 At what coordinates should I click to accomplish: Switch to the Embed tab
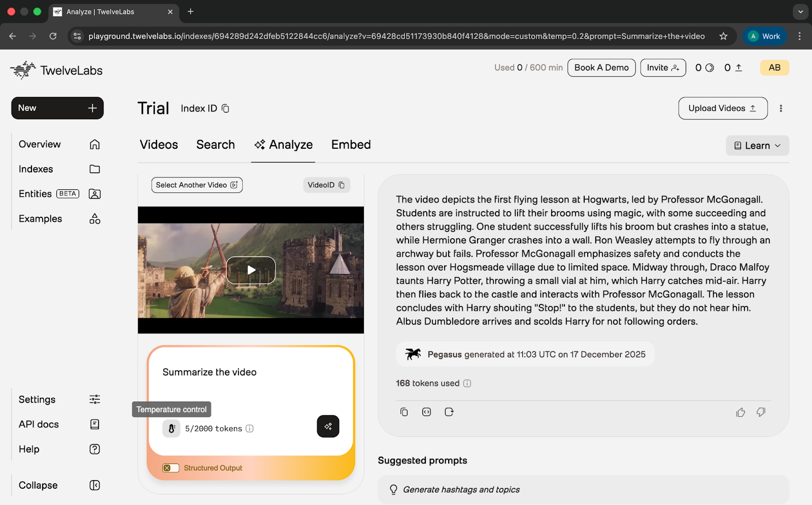click(351, 145)
